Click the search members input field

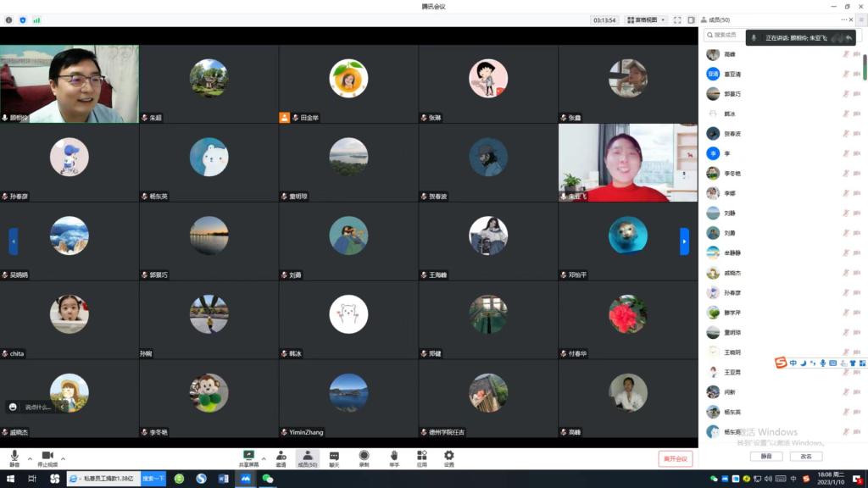coord(726,36)
